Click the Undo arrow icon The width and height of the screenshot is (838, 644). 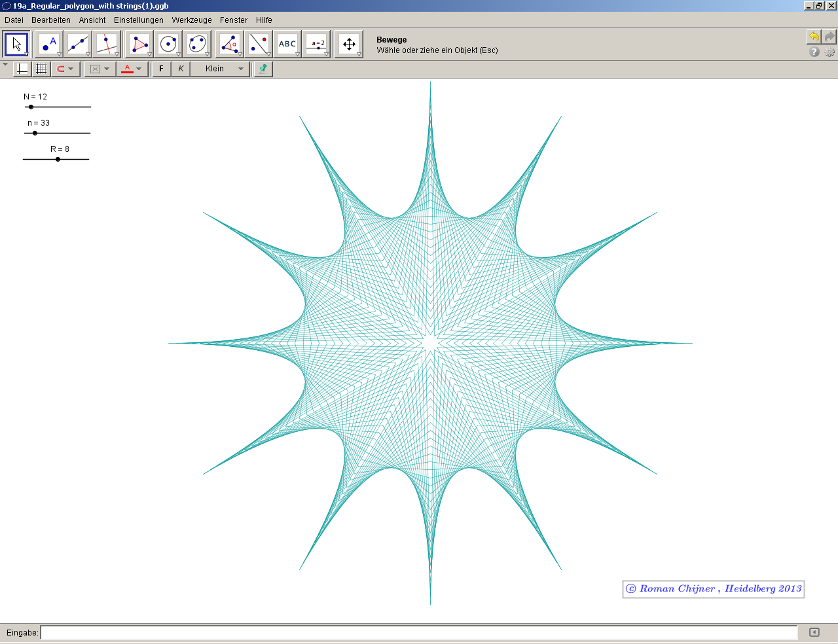click(813, 37)
